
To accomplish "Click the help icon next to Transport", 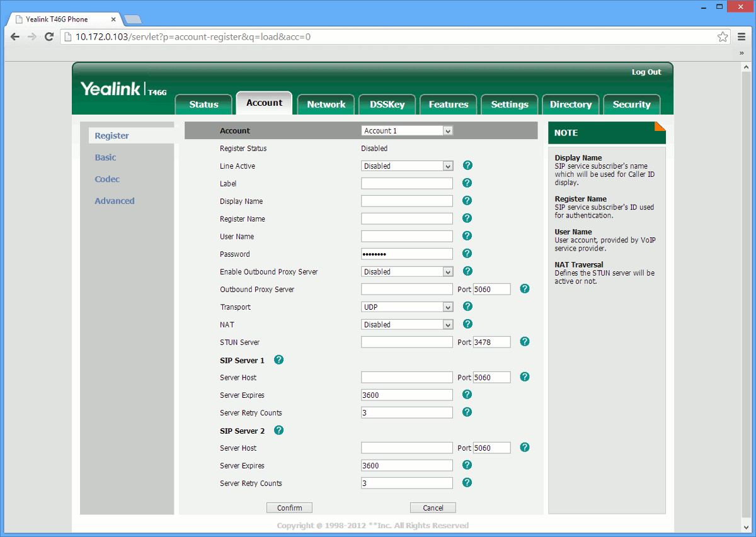I will 467,307.
